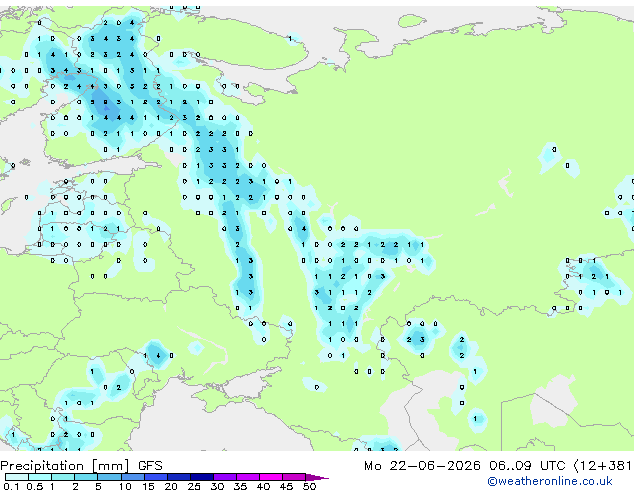Click the legend label '0.1'
Image resolution: width=634 pixels, height=490 pixels.
12,486
